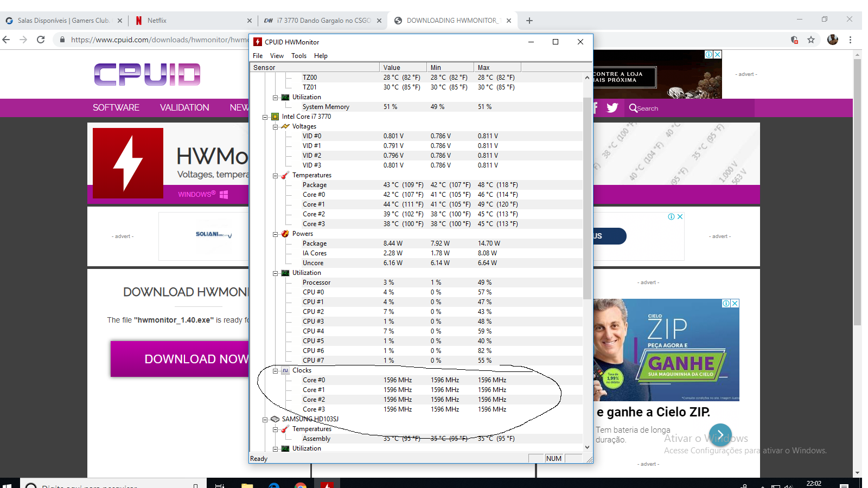Click the HWMonitor scroll up arrow

point(587,78)
